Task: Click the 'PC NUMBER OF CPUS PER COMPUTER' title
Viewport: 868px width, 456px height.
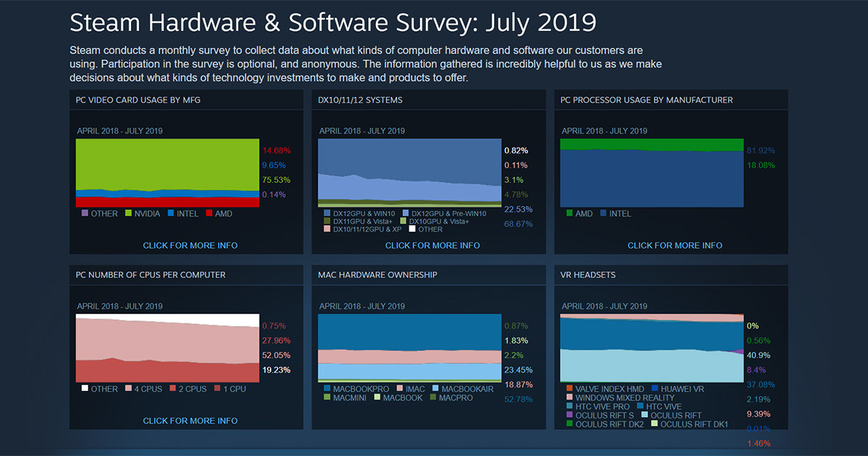Action: pos(150,275)
